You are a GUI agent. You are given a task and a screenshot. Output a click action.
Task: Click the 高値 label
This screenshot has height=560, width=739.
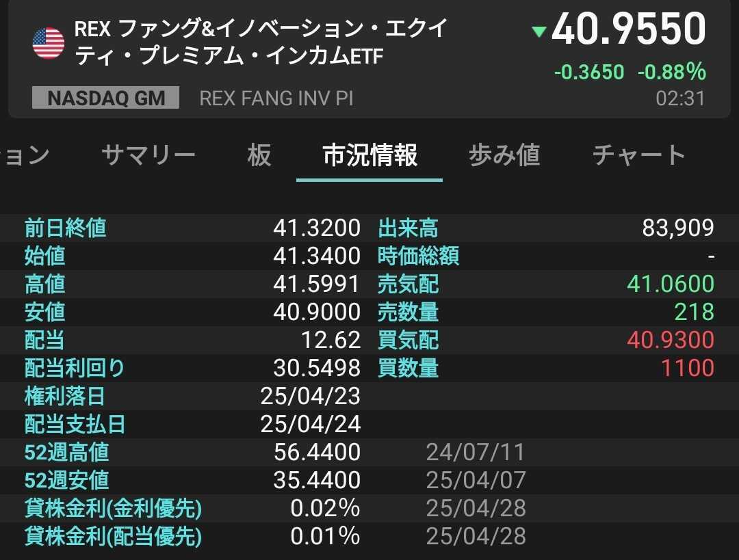[x=44, y=284]
